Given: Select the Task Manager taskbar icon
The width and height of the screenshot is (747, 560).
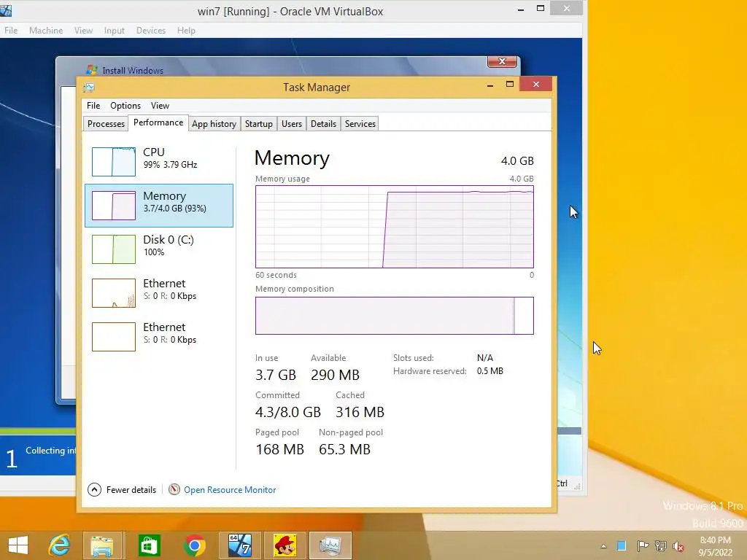Looking at the screenshot, I should click(x=330, y=545).
